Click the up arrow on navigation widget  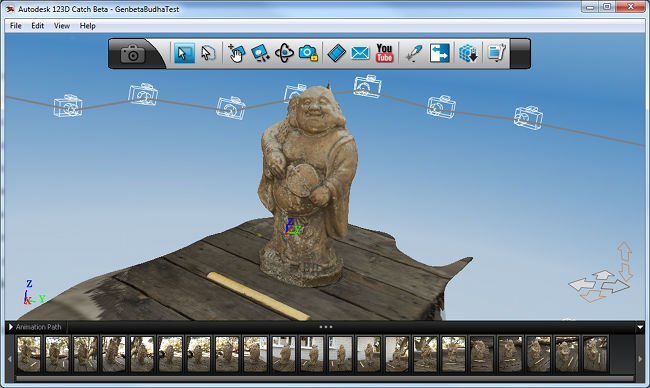(624, 251)
